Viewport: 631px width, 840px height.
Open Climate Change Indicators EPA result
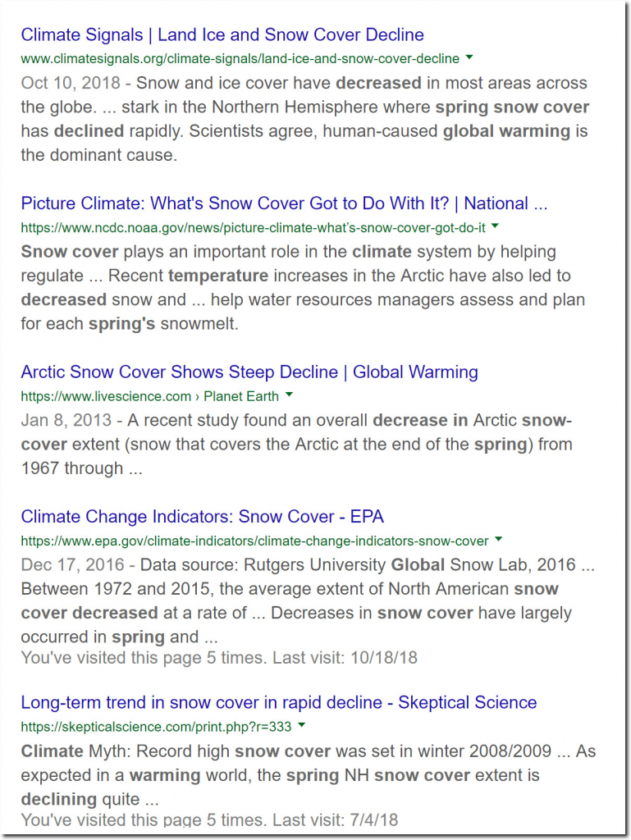tap(203, 517)
